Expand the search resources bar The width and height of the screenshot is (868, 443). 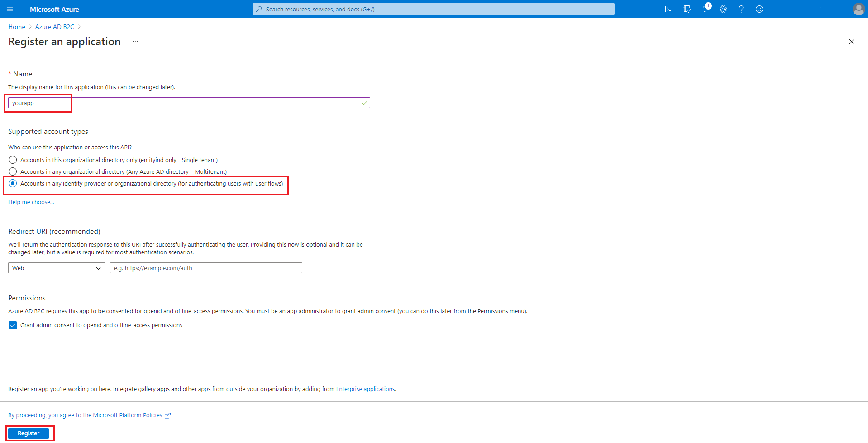click(x=432, y=9)
